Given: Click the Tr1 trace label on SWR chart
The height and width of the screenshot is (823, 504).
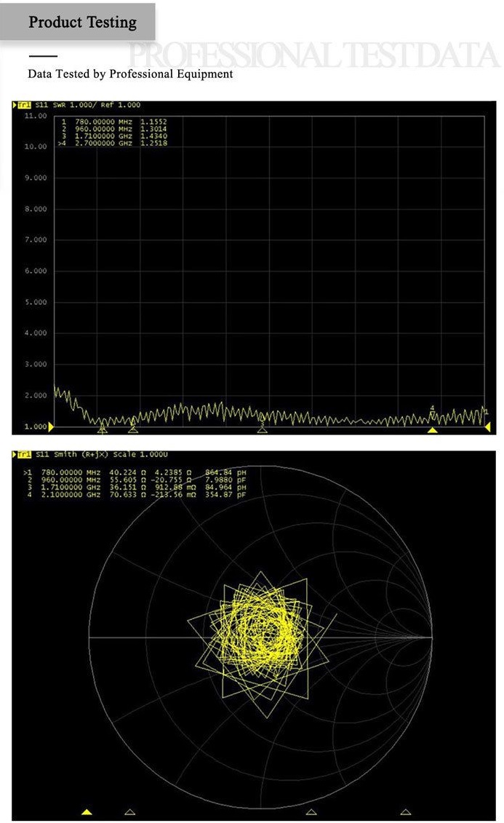Looking at the screenshot, I should [x=24, y=105].
